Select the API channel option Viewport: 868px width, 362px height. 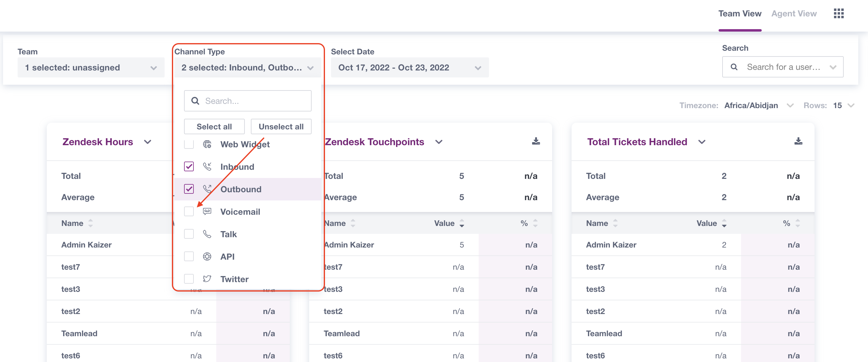coord(247,257)
